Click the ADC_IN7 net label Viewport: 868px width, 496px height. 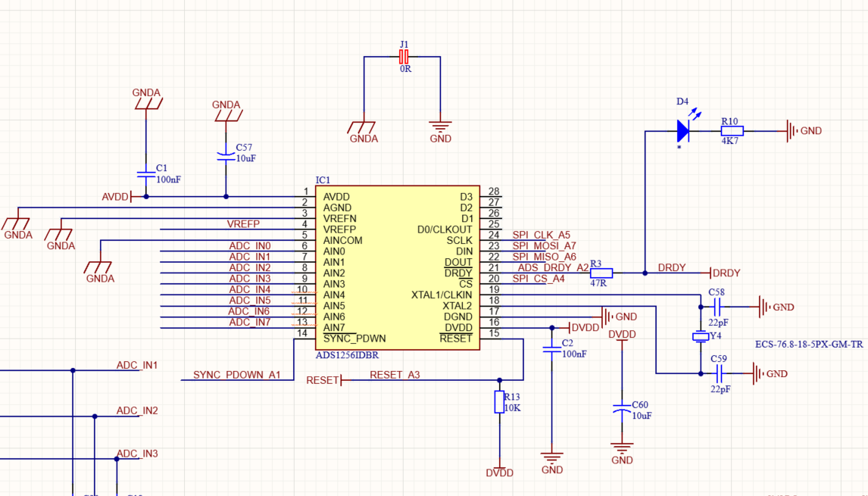click(250, 322)
